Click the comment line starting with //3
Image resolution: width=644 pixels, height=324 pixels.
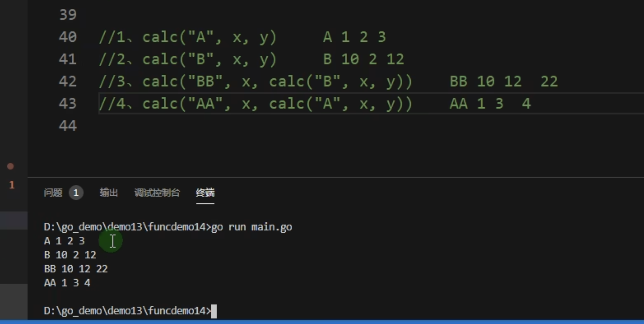(328, 81)
